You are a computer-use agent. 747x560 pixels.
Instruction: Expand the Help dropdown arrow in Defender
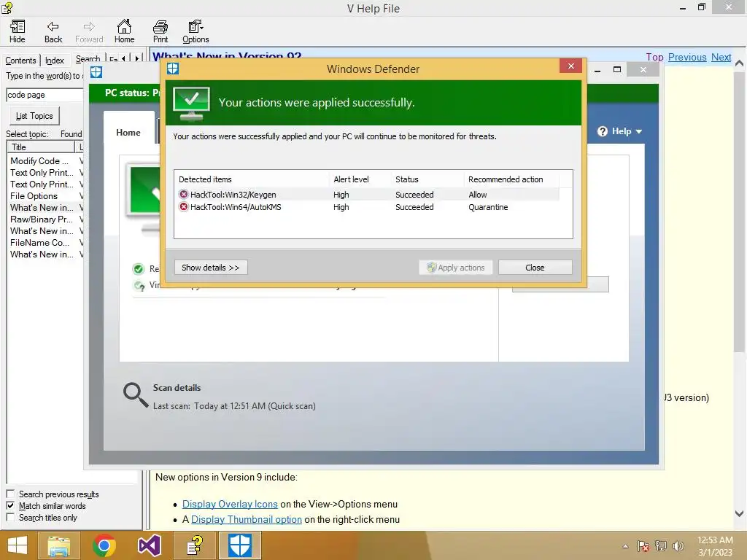coord(639,131)
